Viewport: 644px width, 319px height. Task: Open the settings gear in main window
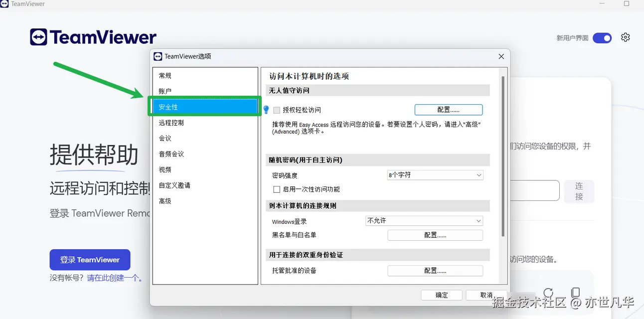pyautogui.click(x=626, y=37)
